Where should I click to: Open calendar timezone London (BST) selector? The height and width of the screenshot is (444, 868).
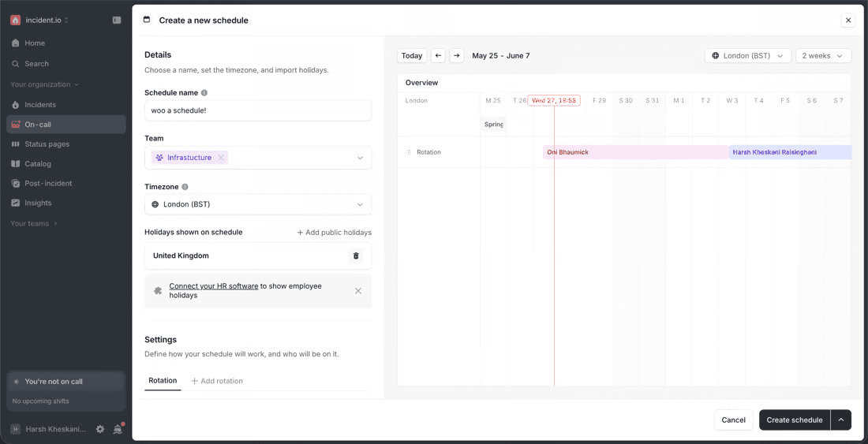tap(747, 56)
